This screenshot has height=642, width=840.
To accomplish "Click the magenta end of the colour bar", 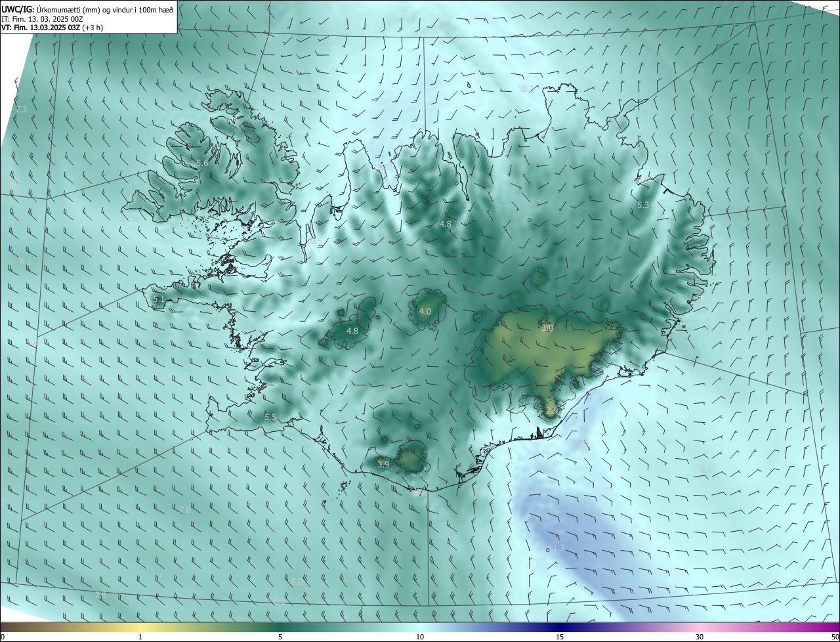I will coord(830,627).
